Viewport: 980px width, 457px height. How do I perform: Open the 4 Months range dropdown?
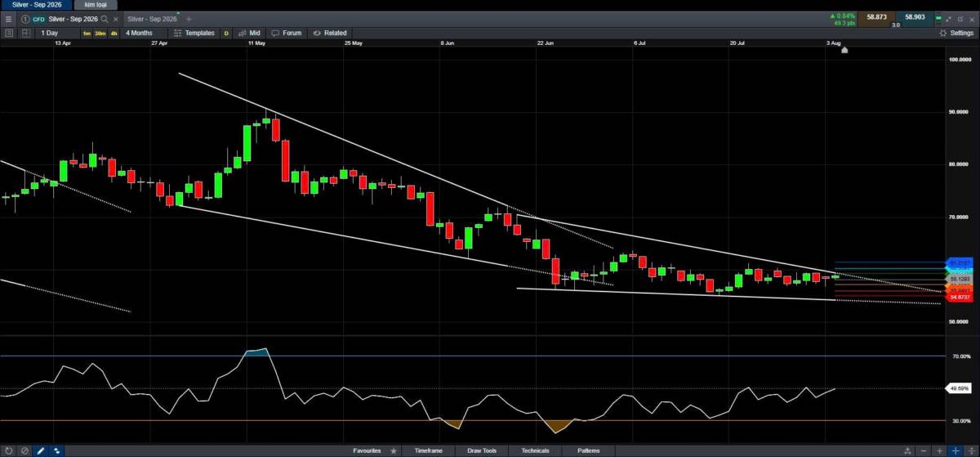pyautogui.click(x=144, y=33)
